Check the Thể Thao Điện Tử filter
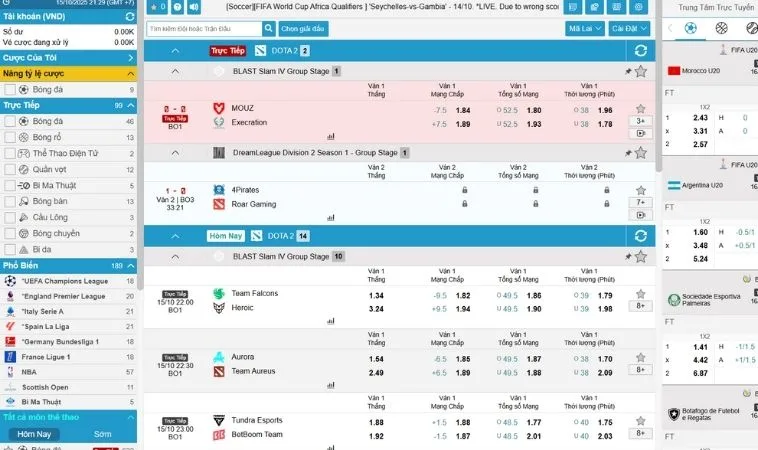This screenshot has height=450, width=758. pyautogui.click(x=10, y=153)
